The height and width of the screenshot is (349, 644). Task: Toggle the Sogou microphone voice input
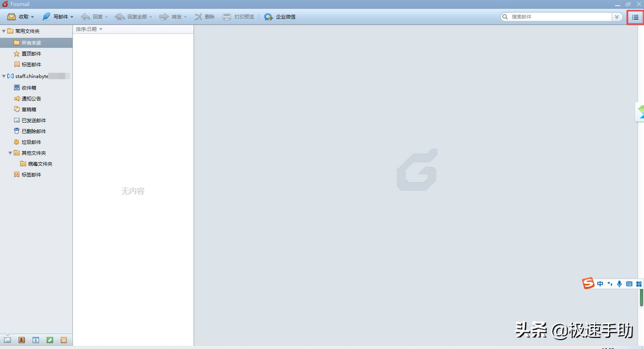tap(619, 284)
